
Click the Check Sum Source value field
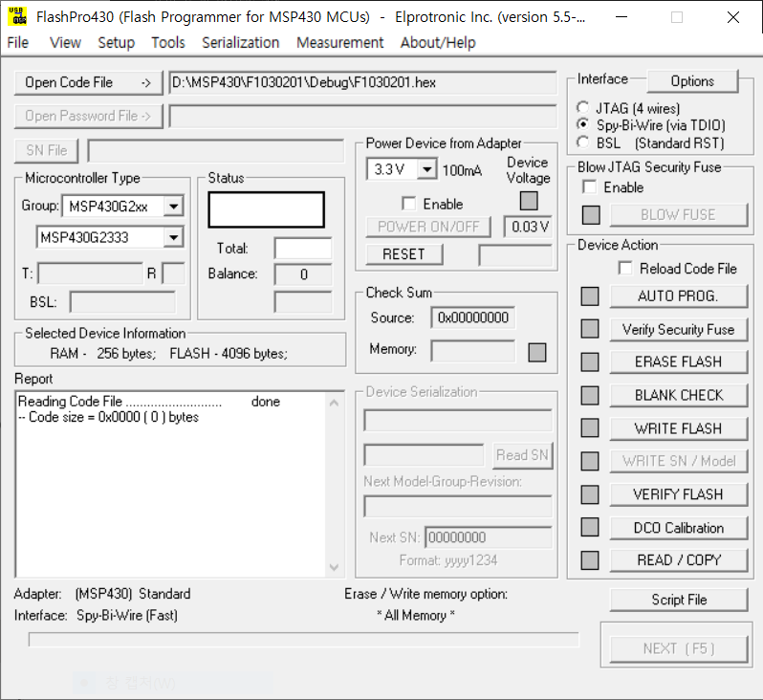472,317
